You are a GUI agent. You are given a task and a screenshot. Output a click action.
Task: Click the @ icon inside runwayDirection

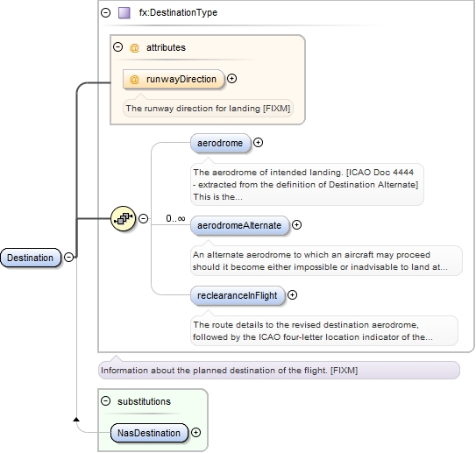tap(134, 79)
